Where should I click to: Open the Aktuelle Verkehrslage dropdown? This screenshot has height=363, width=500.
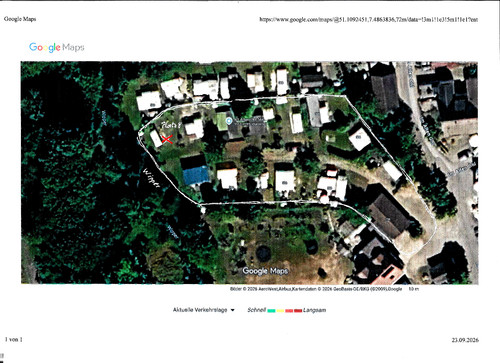204,310
